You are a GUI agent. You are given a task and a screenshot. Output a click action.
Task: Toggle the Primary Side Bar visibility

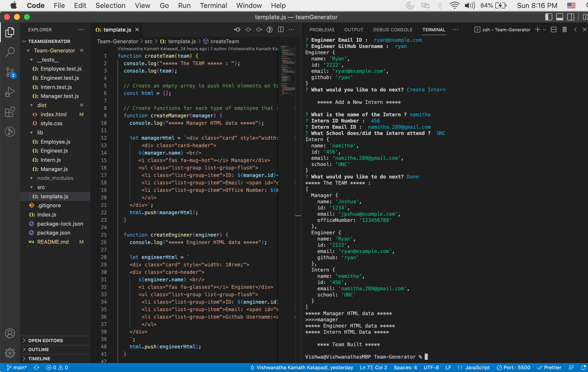548,17
